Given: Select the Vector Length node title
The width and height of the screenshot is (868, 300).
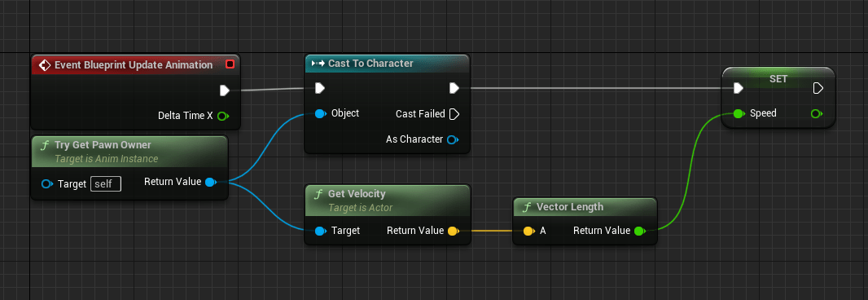Looking at the screenshot, I should [570, 207].
